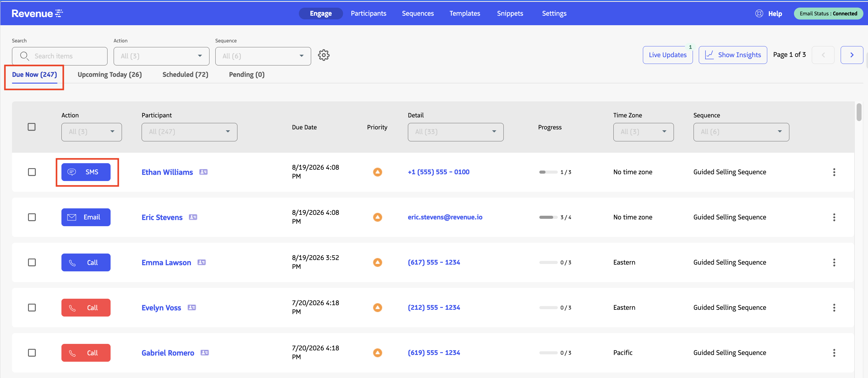Screen dimensions: 868x378
Task: Click the Revenue logo
Action: point(37,14)
